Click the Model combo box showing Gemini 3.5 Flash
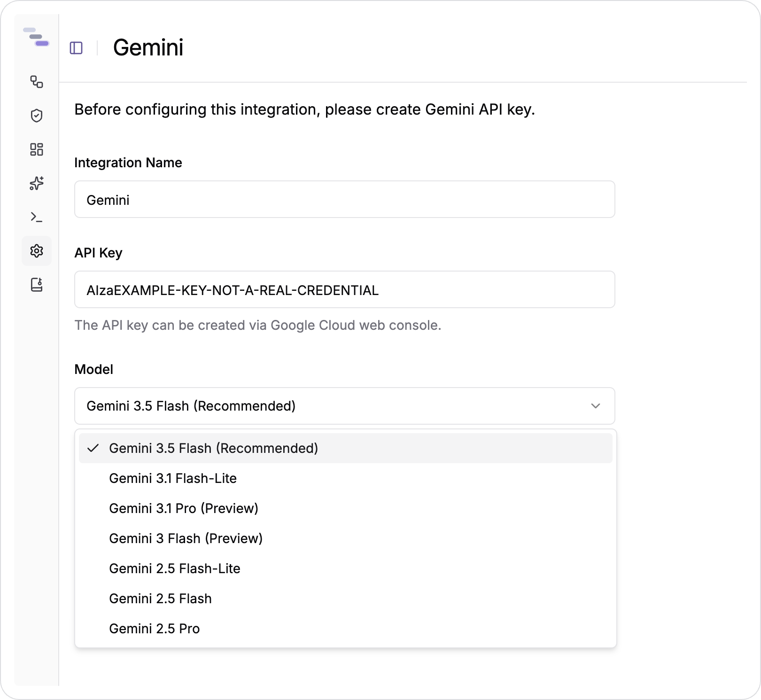 [x=345, y=406]
